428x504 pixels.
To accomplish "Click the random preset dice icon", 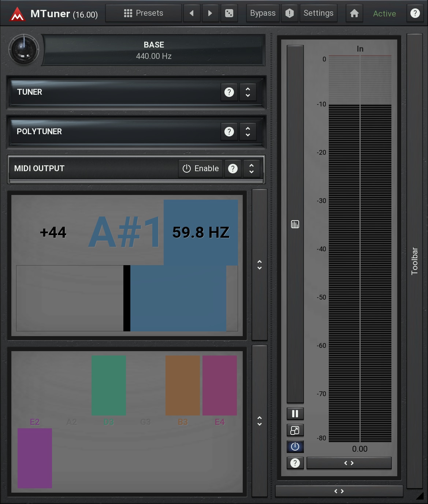I will coord(229,13).
